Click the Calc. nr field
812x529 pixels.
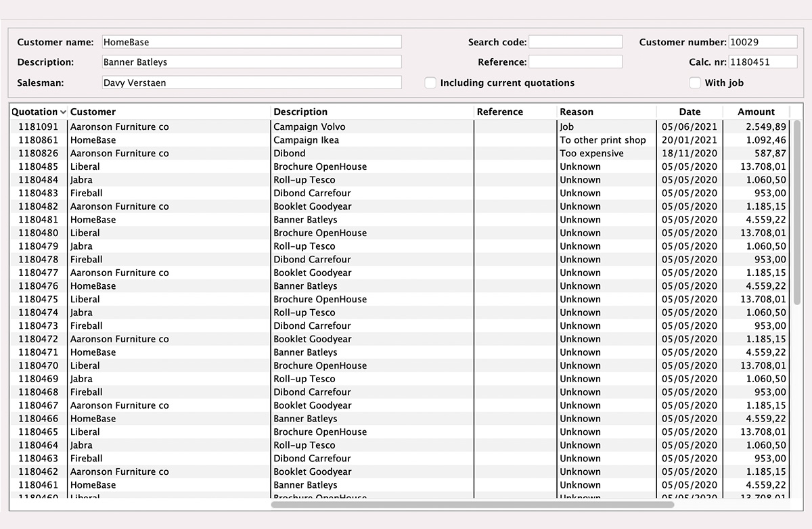tap(763, 62)
